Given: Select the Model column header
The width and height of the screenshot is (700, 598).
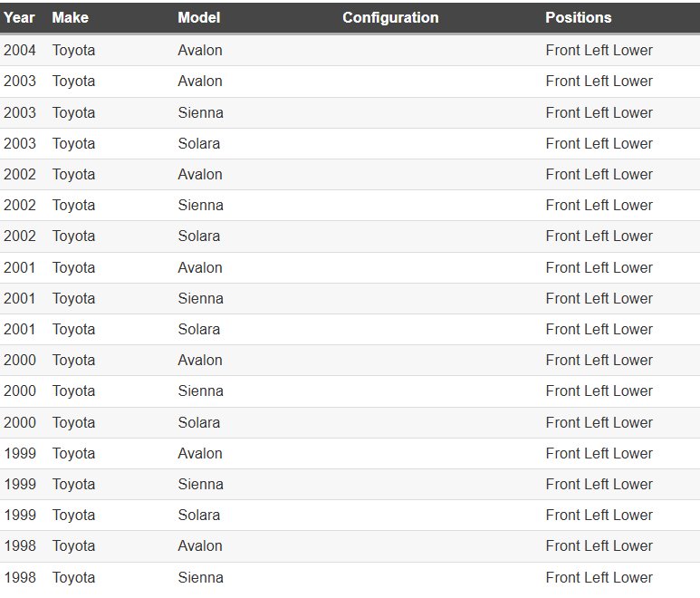Looking at the screenshot, I should tap(198, 17).
